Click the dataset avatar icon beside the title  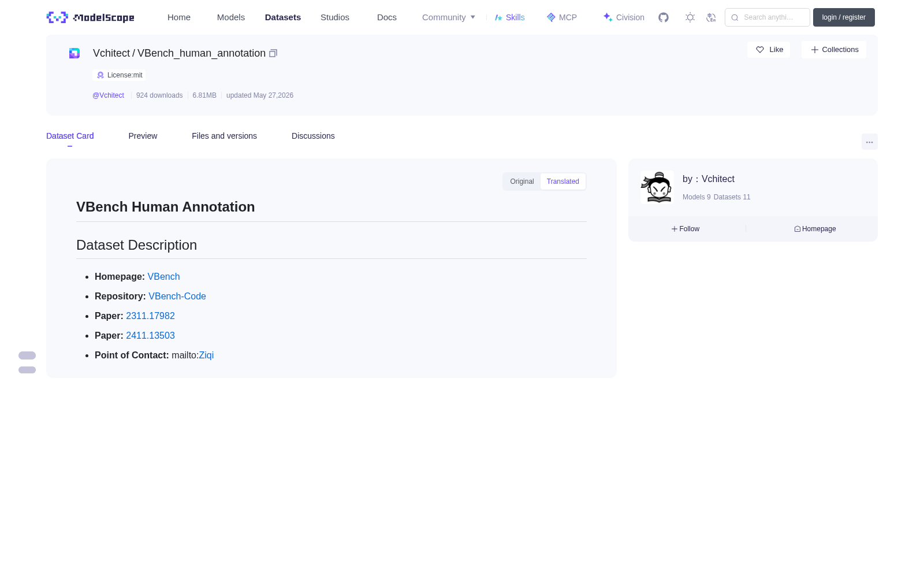(74, 53)
